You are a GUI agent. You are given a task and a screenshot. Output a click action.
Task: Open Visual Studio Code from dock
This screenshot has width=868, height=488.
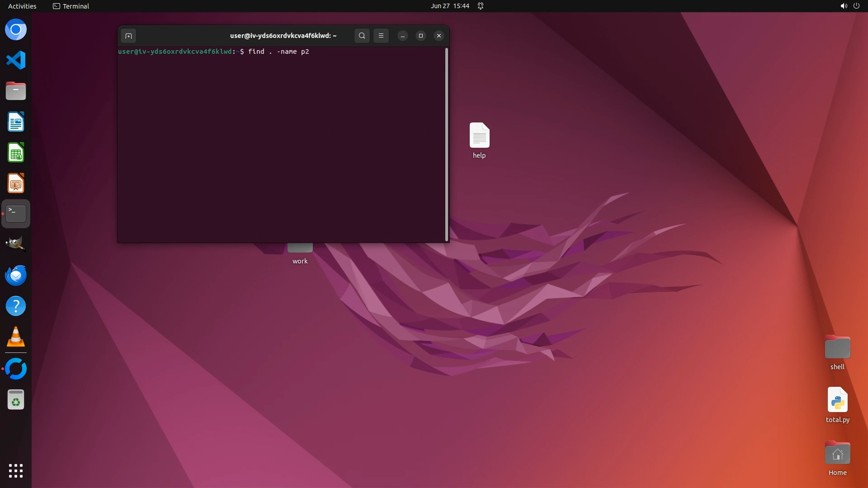click(16, 61)
